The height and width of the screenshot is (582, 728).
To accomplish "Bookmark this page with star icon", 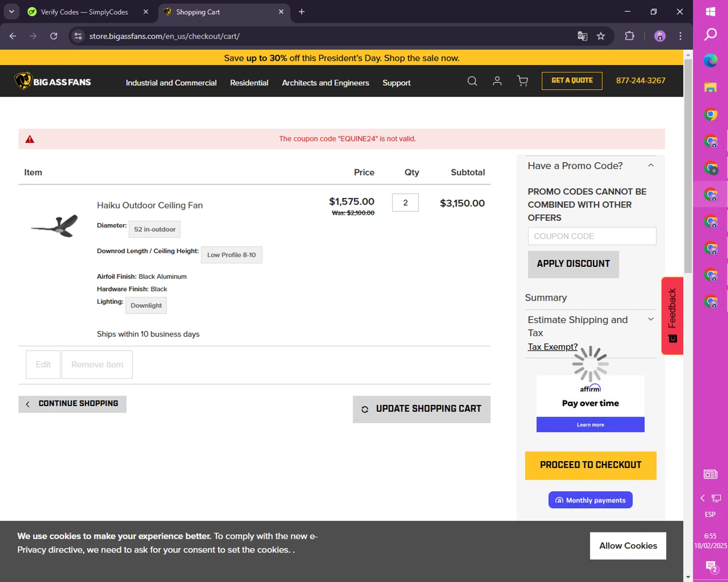I will click(601, 36).
